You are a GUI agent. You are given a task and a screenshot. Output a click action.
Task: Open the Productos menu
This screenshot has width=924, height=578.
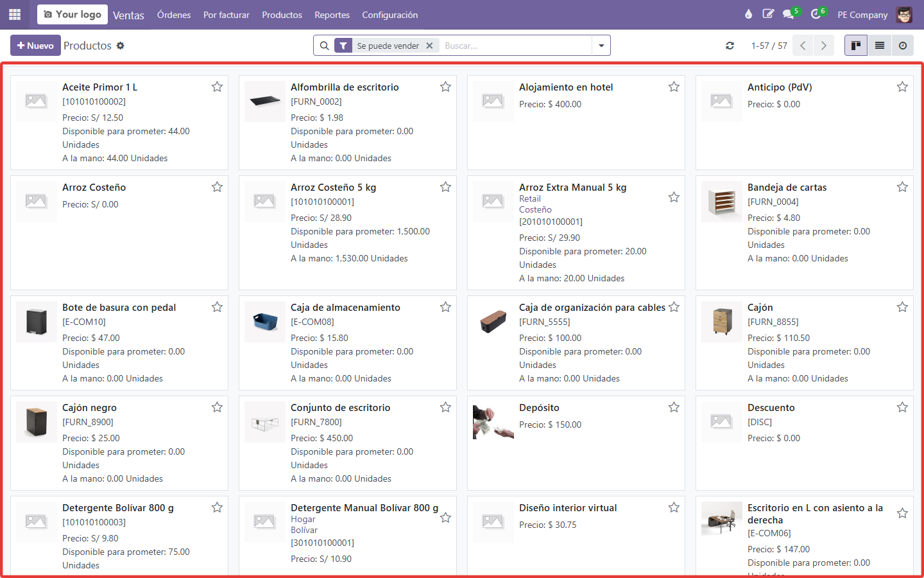pyautogui.click(x=282, y=15)
